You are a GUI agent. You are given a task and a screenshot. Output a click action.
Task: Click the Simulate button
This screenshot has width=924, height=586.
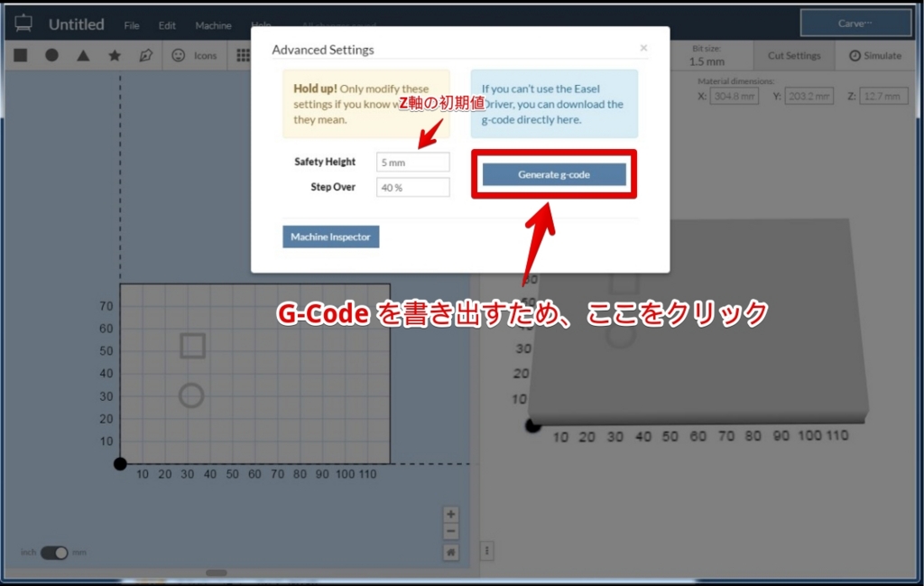(875, 55)
